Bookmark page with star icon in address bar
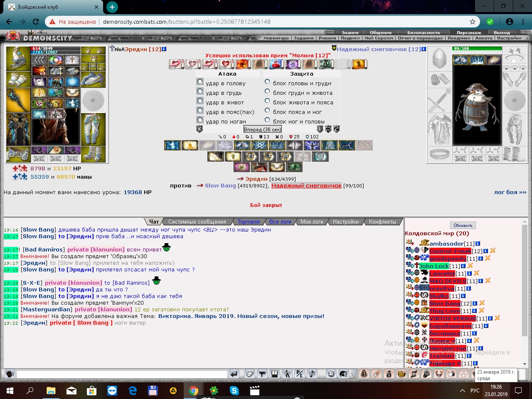Screen dimensions: 532x399 (x=472, y=22)
